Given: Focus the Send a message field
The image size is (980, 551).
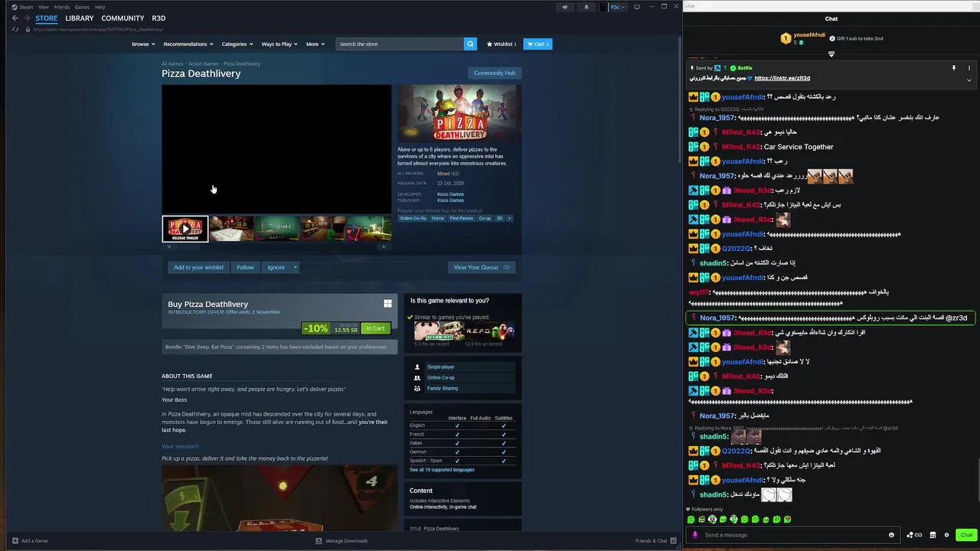Looking at the screenshot, I should point(794,535).
